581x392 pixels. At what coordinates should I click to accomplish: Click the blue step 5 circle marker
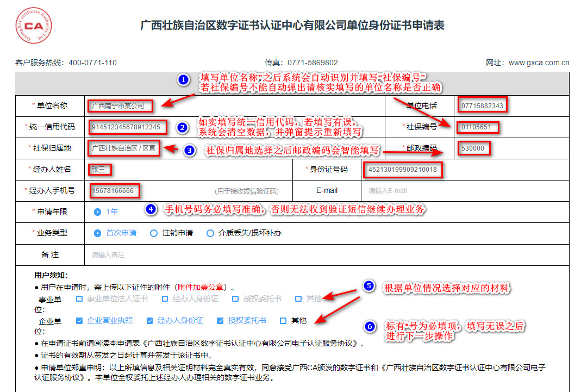point(369,286)
